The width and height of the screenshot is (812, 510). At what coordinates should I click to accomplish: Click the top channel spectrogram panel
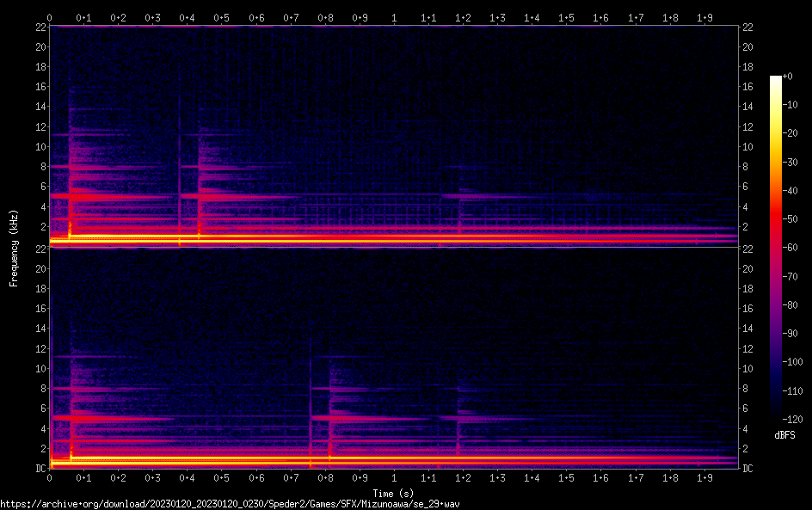tap(393, 136)
